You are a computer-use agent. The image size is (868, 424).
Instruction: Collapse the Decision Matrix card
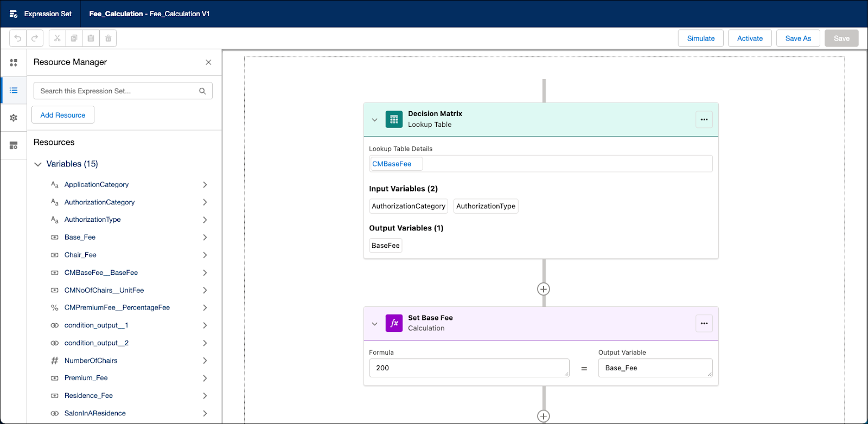click(374, 120)
